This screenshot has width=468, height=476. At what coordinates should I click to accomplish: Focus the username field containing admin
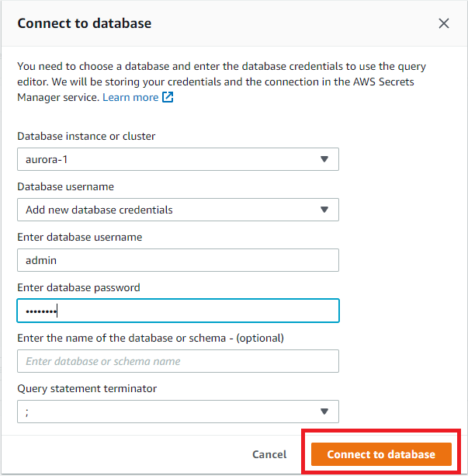[178, 260]
